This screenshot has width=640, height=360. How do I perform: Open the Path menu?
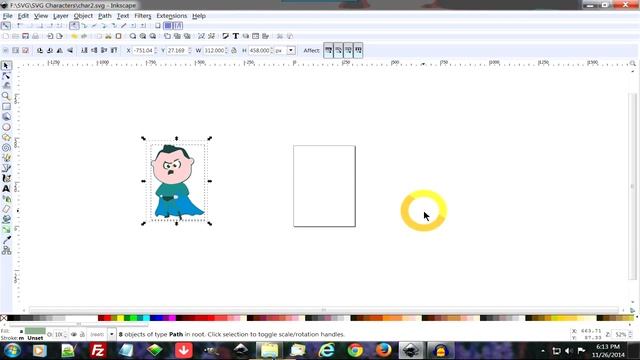click(104, 16)
